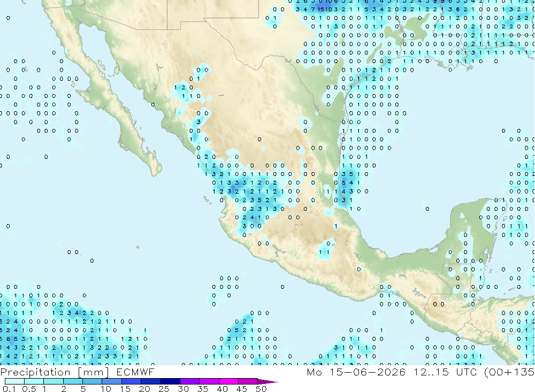Click the legend swatch between 40 and 45
Viewport: 535px width, 392px height.
(228, 381)
